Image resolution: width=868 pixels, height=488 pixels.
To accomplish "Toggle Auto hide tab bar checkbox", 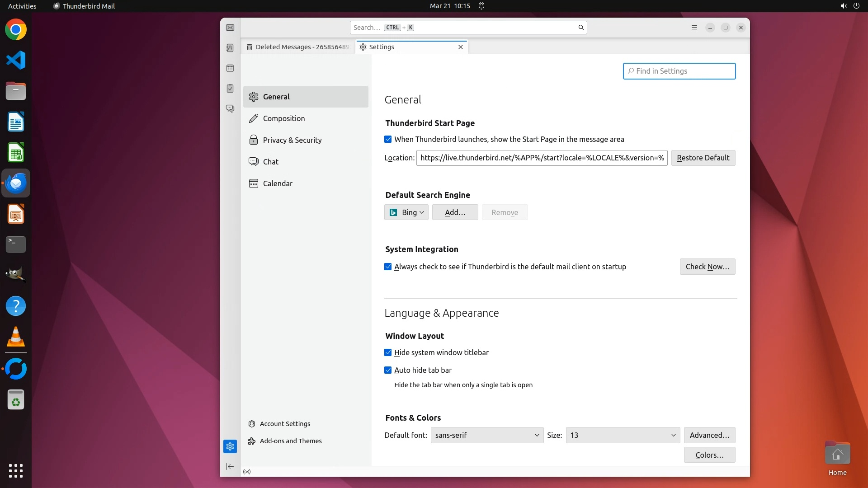I will coord(388,370).
